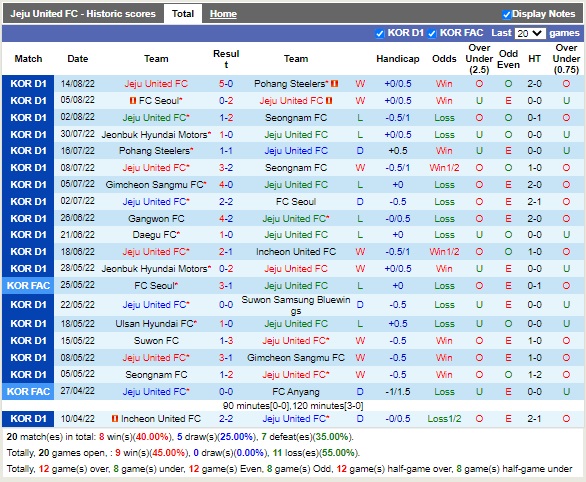Open Pohang Steelers team in the 14/08/22 row

290,84
